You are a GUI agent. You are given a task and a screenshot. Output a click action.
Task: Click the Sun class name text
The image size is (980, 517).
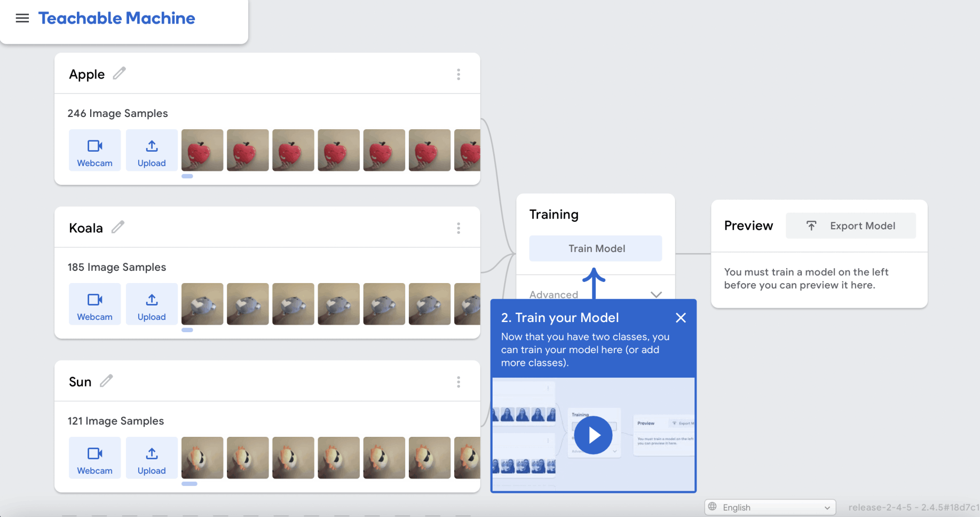tap(80, 382)
